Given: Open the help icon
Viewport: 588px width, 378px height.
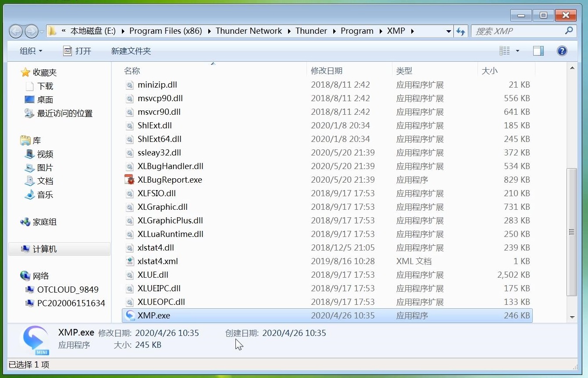Looking at the screenshot, I should pos(562,51).
